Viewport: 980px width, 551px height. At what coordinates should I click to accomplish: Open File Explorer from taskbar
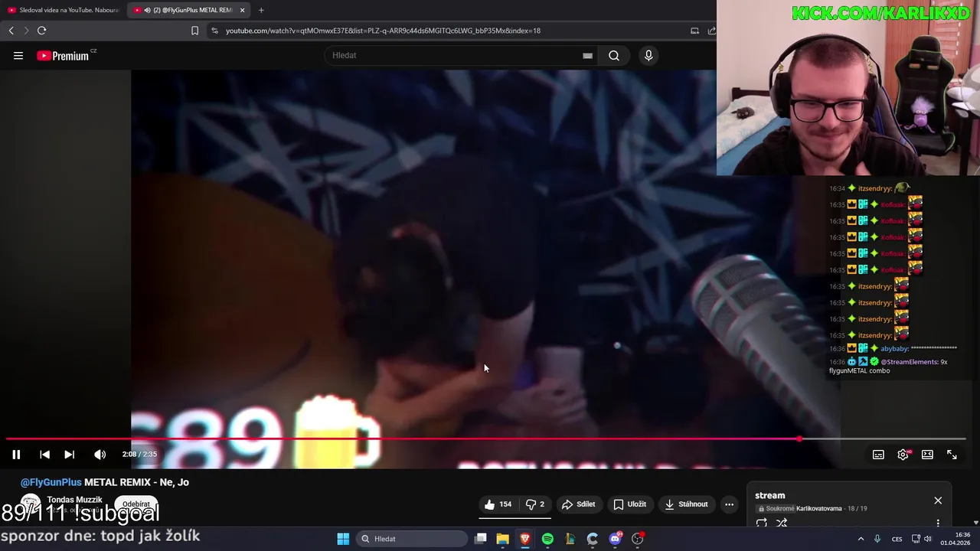502,539
